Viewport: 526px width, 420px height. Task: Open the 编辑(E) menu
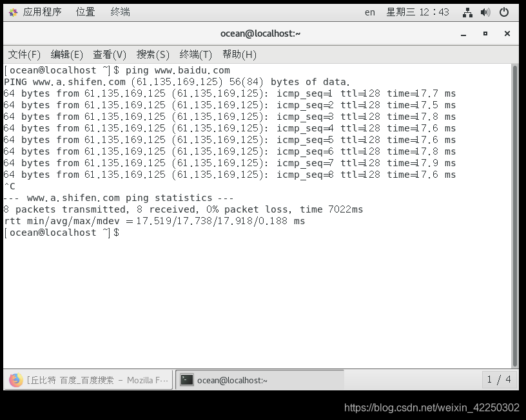pyautogui.click(x=67, y=54)
